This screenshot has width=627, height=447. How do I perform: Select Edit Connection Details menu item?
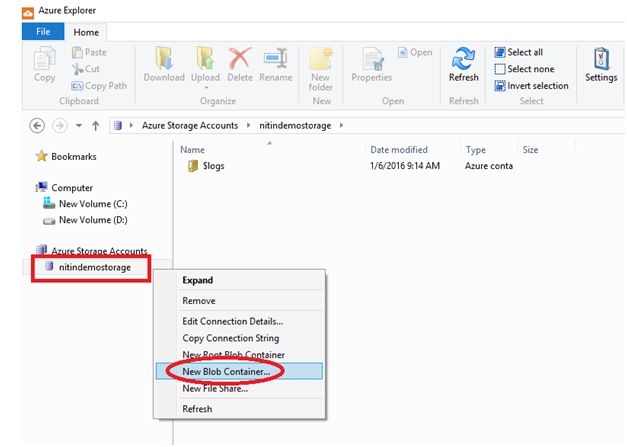239,321
